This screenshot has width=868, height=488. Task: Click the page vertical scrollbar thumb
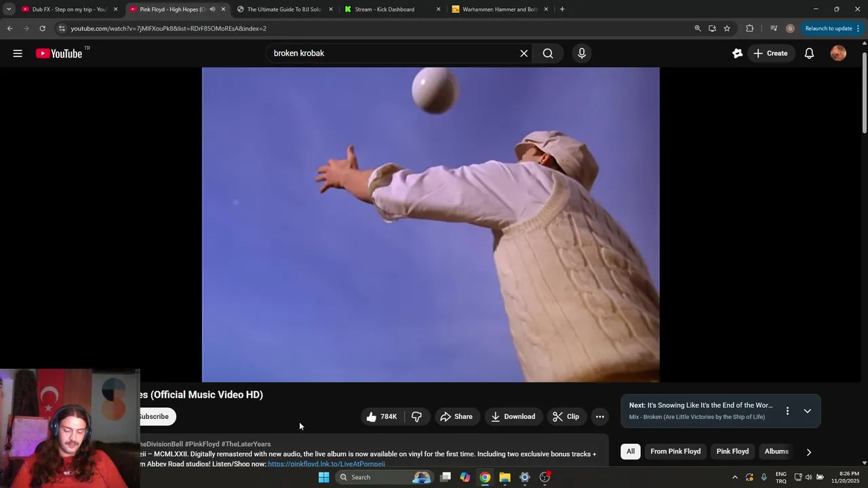(864, 91)
